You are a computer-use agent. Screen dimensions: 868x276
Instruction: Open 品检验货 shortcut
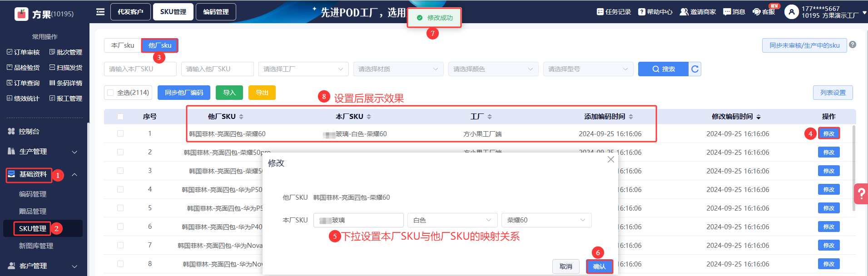click(23, 68)
